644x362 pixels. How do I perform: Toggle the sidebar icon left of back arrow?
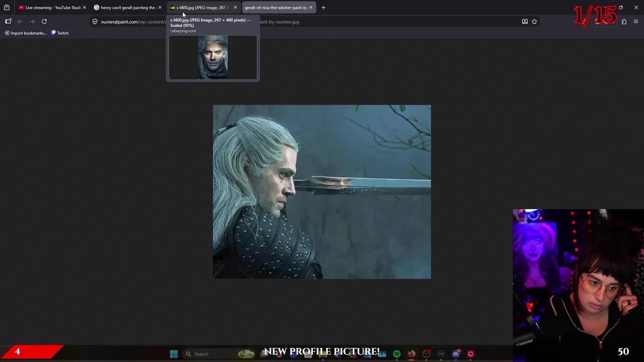coord(8,21)
